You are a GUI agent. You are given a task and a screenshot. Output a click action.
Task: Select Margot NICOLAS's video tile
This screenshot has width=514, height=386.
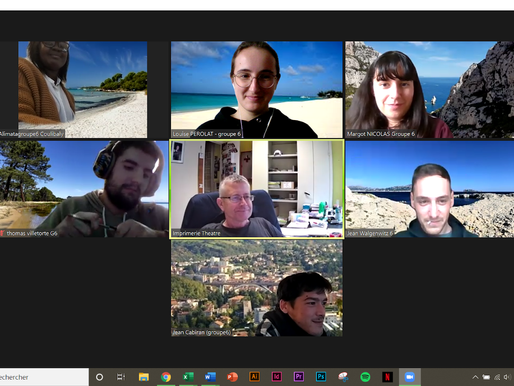pyautogui.click(x=429, y=89)
